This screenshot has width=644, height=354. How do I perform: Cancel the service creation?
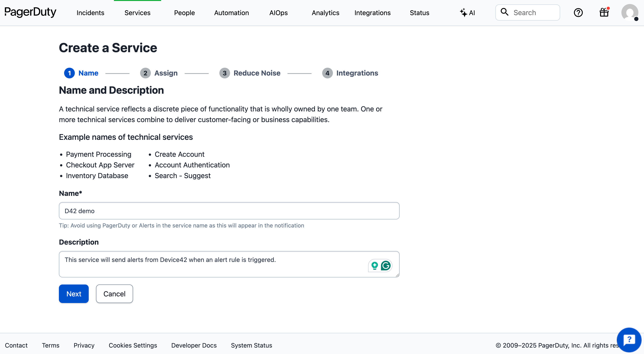click(x=114, y=294)
